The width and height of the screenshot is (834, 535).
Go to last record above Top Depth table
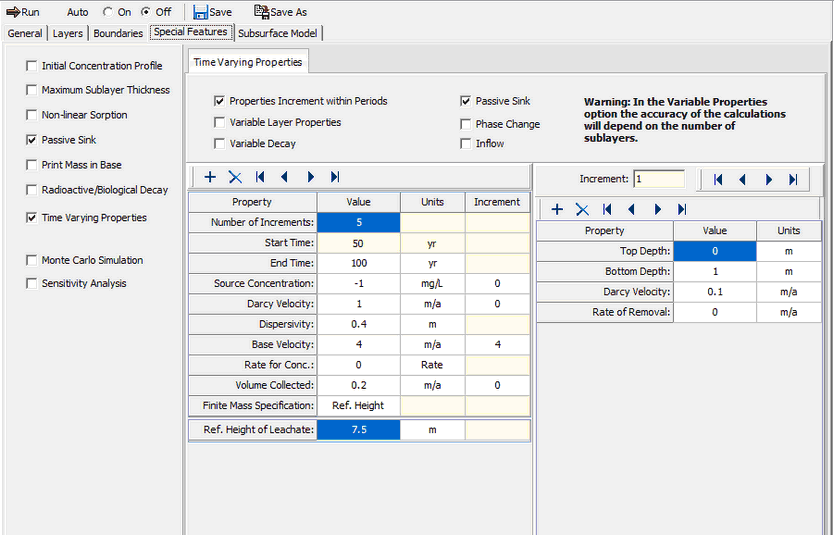(682, 209)
